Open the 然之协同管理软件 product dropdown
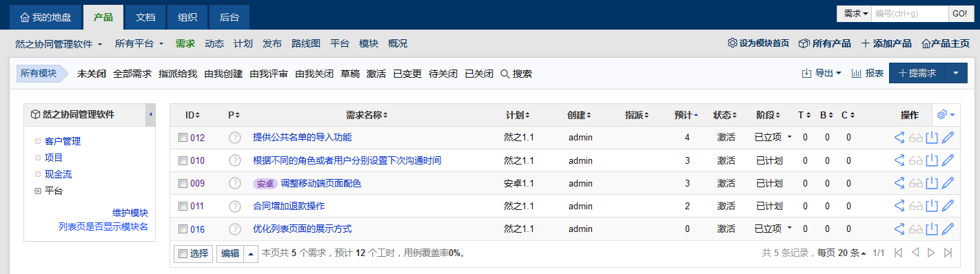Image resolution: width=980 pixels, height=274 pixels. 59,43
